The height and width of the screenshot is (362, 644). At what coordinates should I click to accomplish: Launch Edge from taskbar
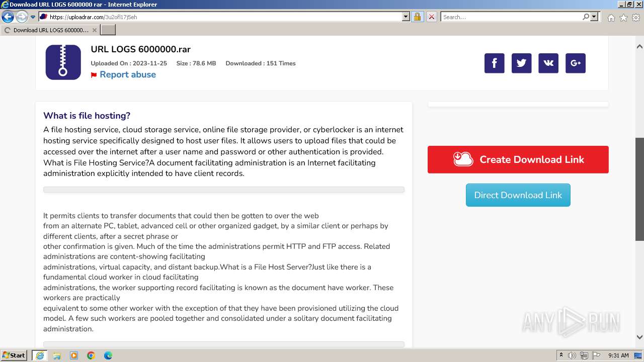click(108, 355)
